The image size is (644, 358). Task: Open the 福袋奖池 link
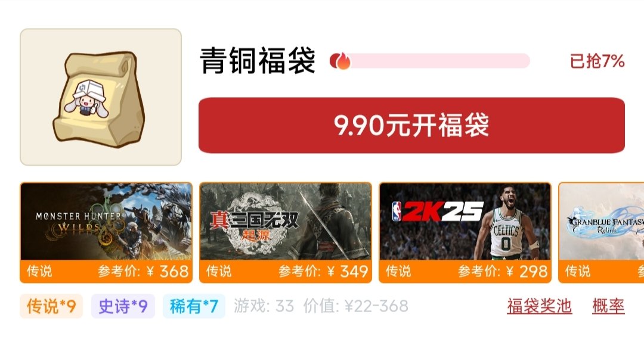tap(539, 306)
